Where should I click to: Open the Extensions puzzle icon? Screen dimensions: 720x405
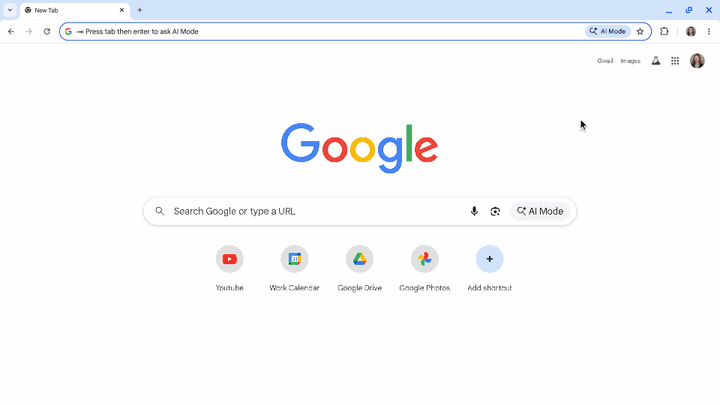664,31
